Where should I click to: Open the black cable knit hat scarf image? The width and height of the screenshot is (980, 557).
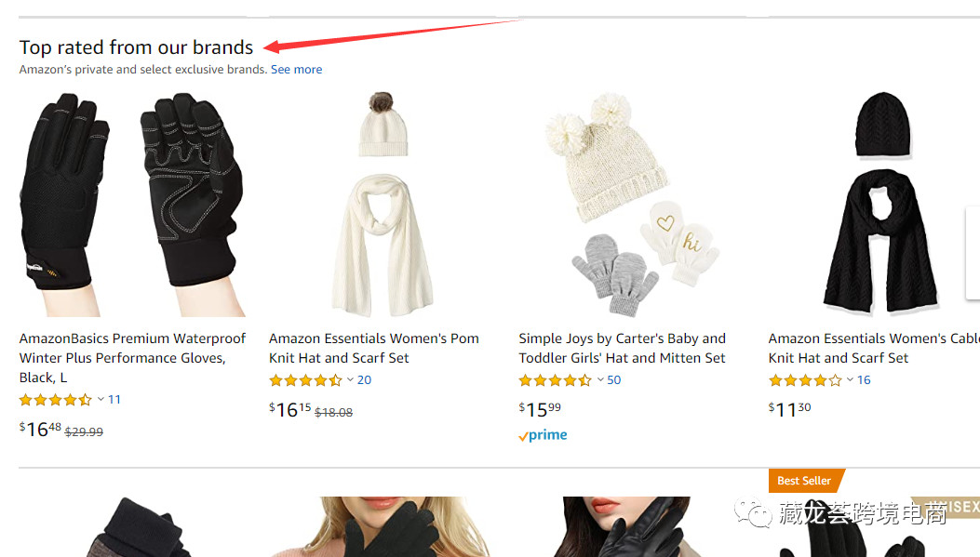pyautogui.click(x=880, y=205)
